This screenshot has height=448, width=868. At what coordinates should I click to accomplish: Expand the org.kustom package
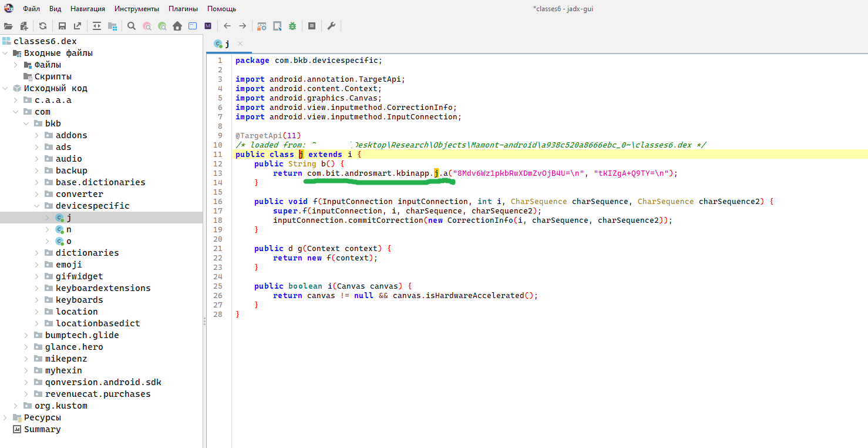(x=16, y=406)
